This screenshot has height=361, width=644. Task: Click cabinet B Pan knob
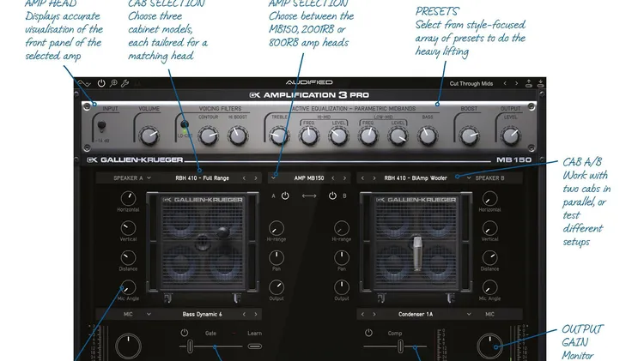click(341, 257)
